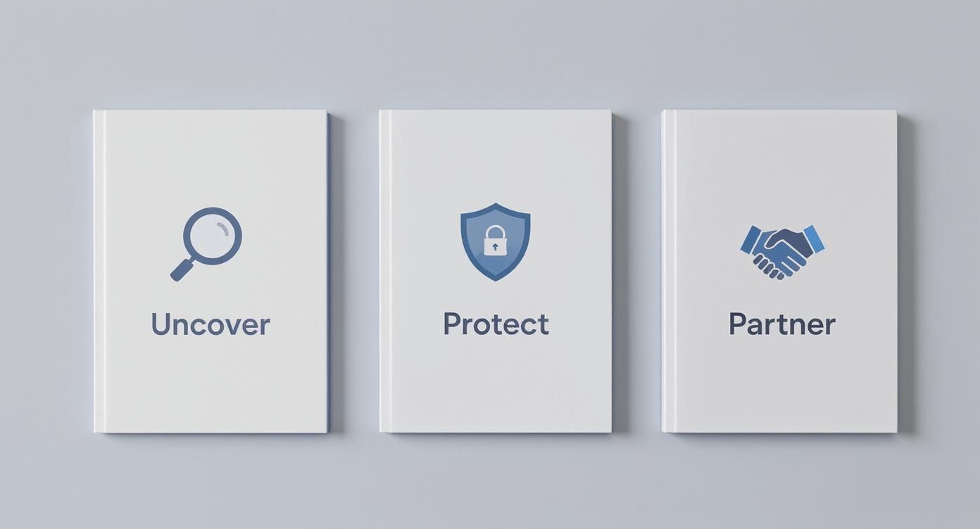Click the lens of the magnifying glass

(x=213, y=236)
